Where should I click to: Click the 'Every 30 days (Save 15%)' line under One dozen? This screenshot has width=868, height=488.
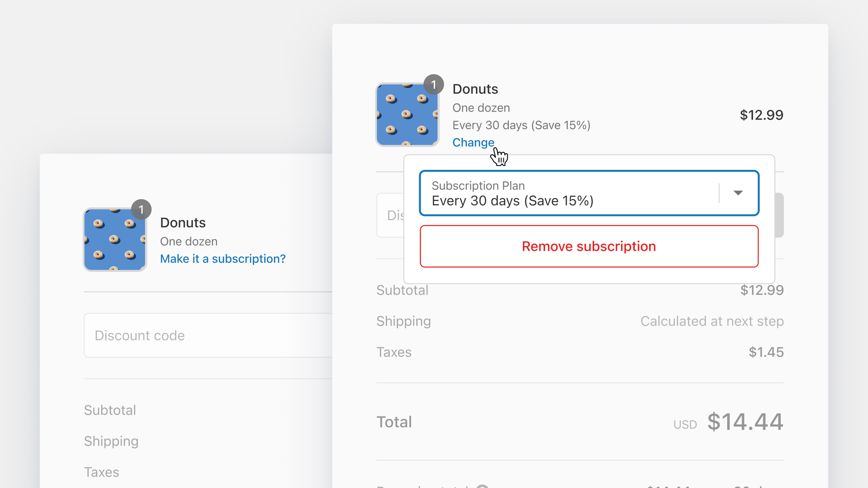click(521, 125)
